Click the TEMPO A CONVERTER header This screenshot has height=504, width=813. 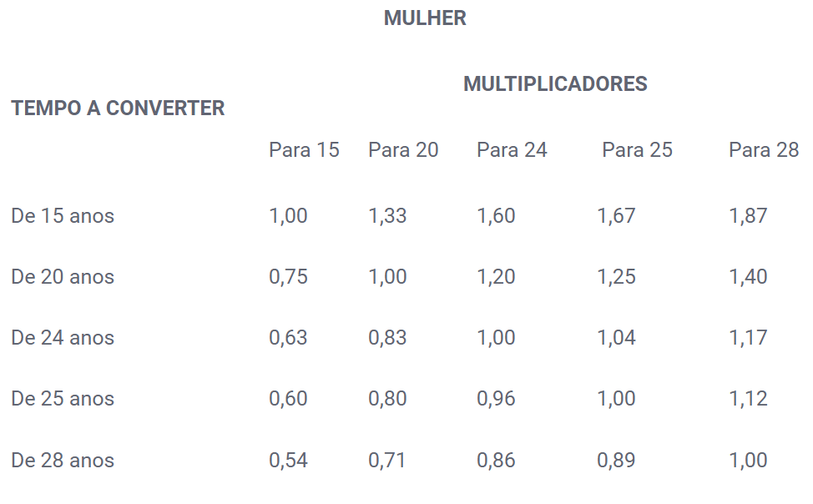(118, 108)
